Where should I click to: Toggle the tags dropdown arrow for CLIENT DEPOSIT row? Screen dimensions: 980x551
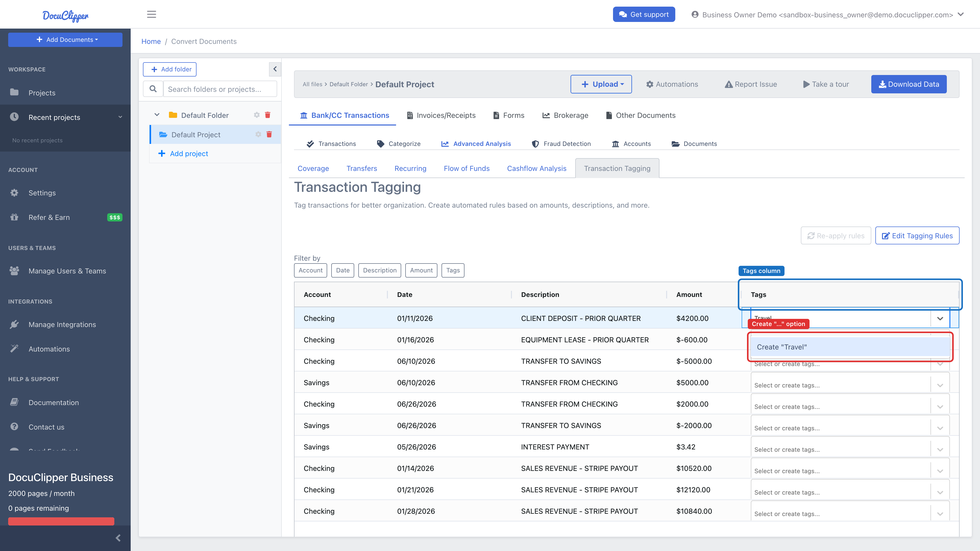pyautogui.click(x=940, y=318)
